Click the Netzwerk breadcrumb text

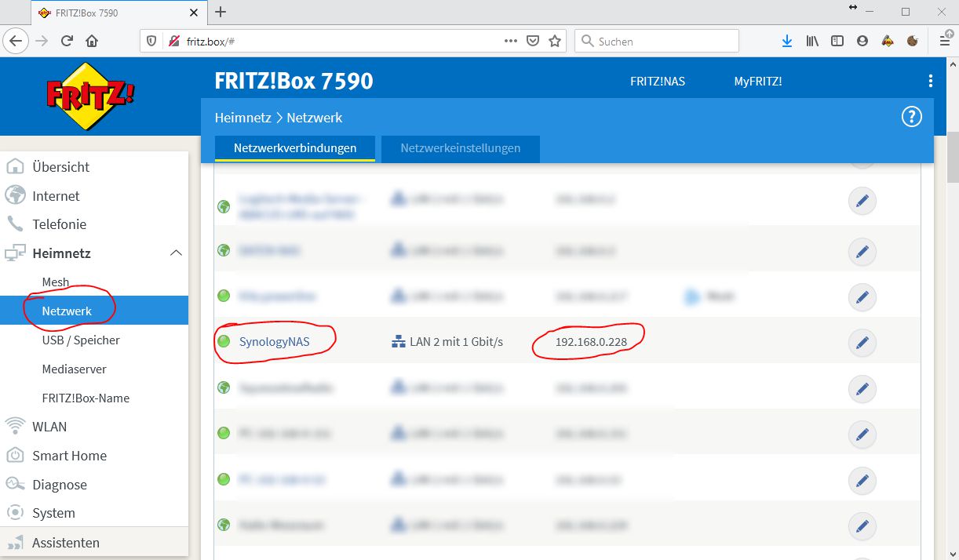click(x=315, y=118)
